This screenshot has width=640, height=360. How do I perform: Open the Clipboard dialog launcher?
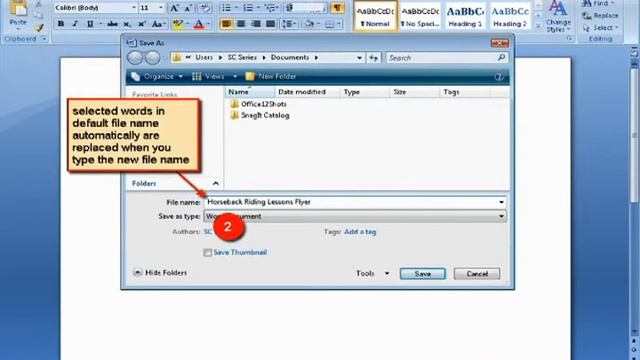click(43, 39)
